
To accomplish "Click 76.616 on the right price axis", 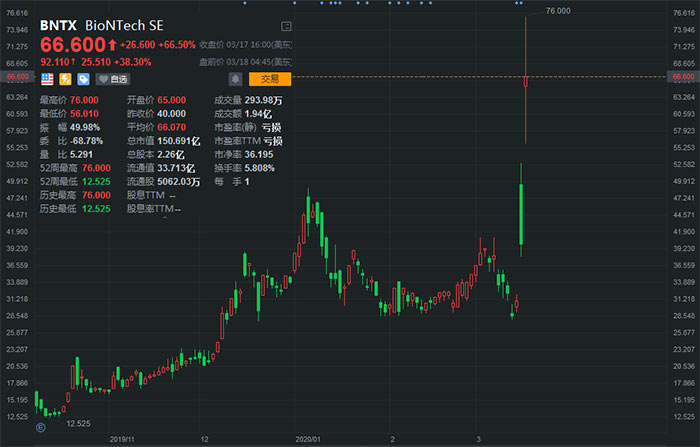I will 684,13.
